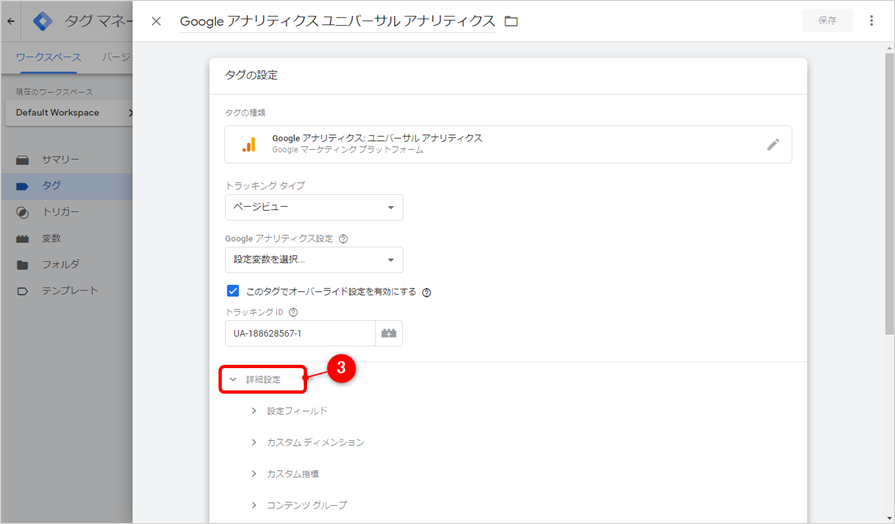Switch to the バージョン tab
Viewport: 895px width, 524px height.
coord(117,58)
